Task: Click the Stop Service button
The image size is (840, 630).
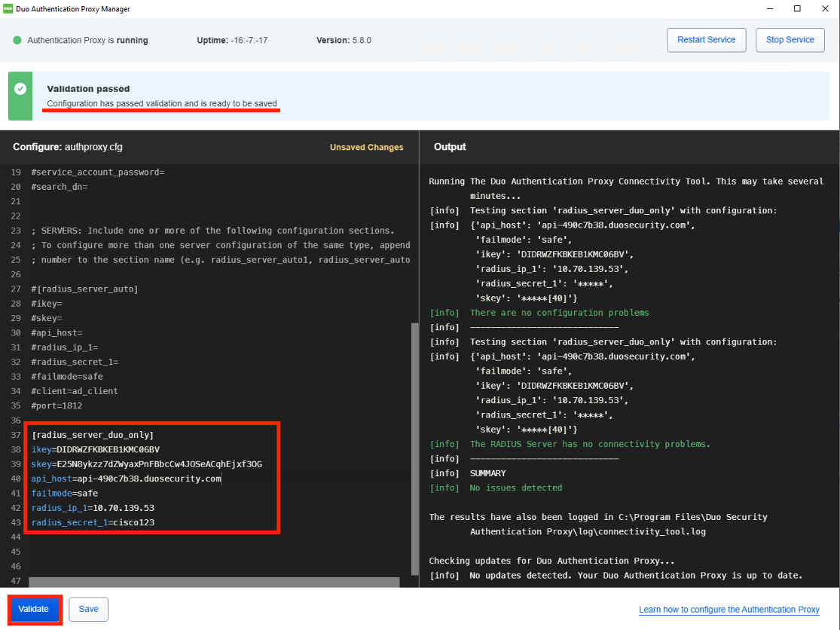Action: pyautogui.click(x=790, y=40)
